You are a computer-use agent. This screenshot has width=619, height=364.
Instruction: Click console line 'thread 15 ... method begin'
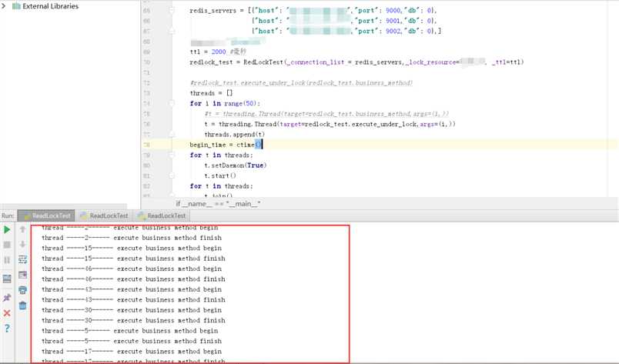point(132,248)
